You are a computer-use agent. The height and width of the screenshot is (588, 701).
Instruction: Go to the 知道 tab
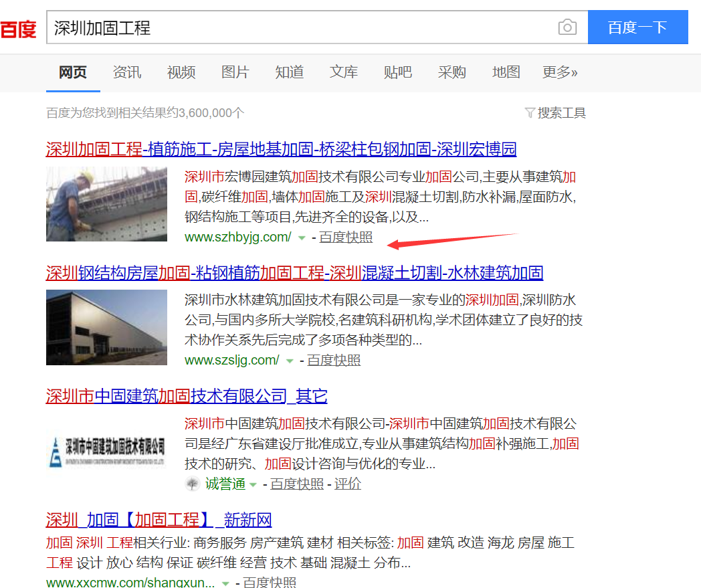click(289, 72)
